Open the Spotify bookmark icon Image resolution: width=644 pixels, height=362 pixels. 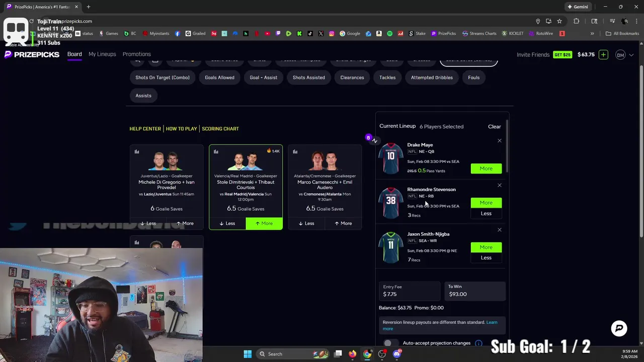[x=389, y=34]
